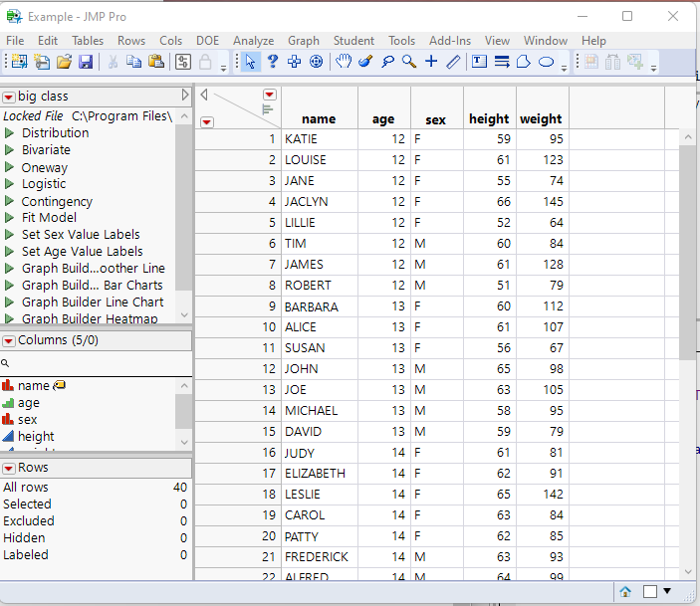
Task: Click the Columns search input field
Action: [100, 364]
